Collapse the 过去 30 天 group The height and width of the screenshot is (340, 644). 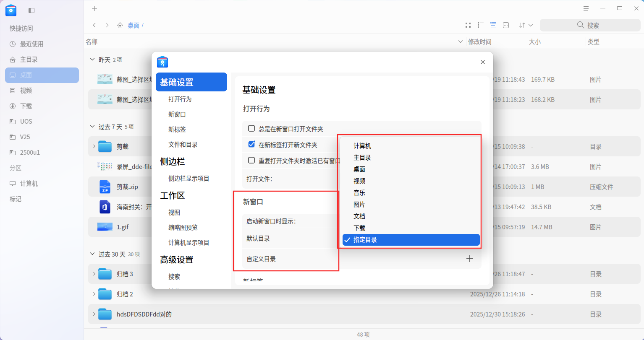tap(92, 254)
